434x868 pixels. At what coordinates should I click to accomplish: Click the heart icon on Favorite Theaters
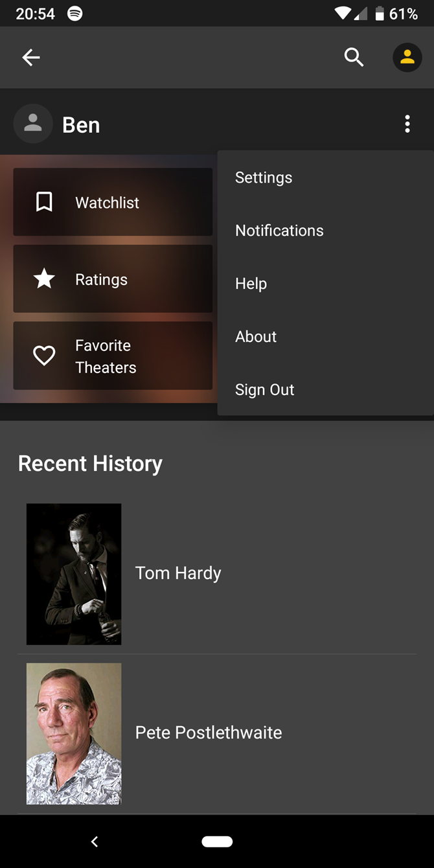[x=43, y=355]
